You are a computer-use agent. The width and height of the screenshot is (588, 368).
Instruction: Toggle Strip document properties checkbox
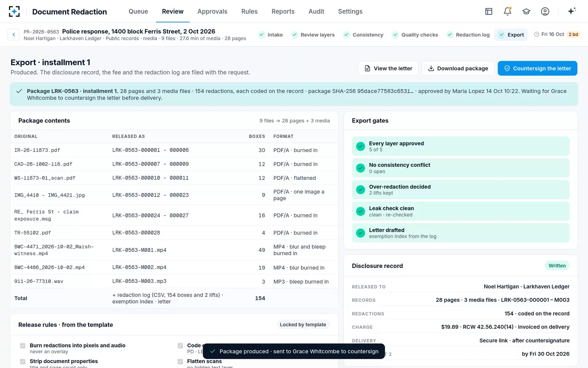[x=23, y=361]
